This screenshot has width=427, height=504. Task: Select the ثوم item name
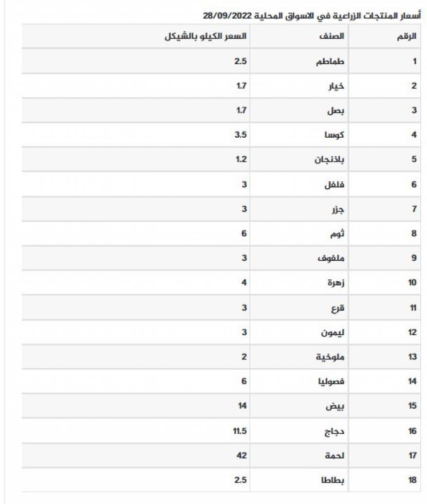(337, 234)
